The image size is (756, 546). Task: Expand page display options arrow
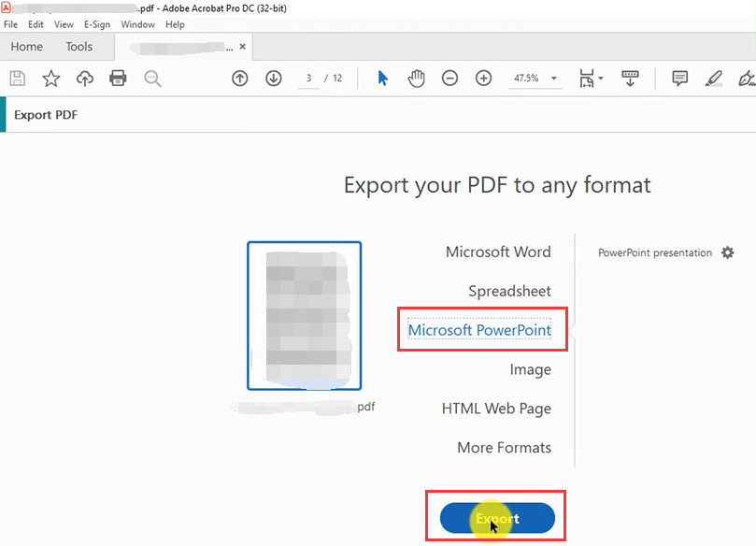point(601,78)
